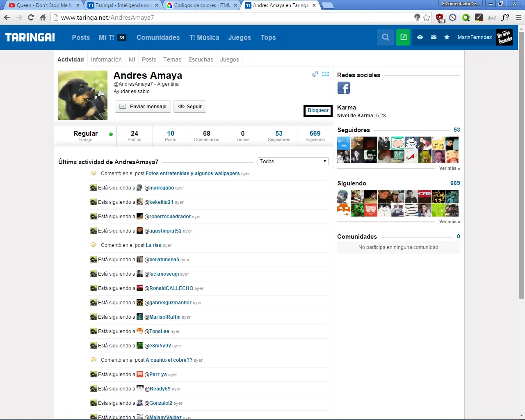This screenshot has width=525, height=420.
Task: Open the envelope messages icon in header
Action: coord(434,37)
